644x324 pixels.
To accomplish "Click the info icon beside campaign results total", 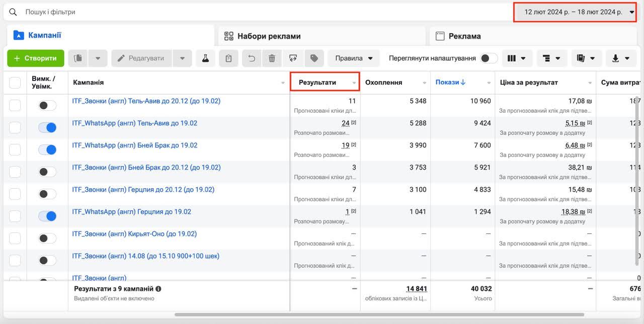I will coord(158,289).
